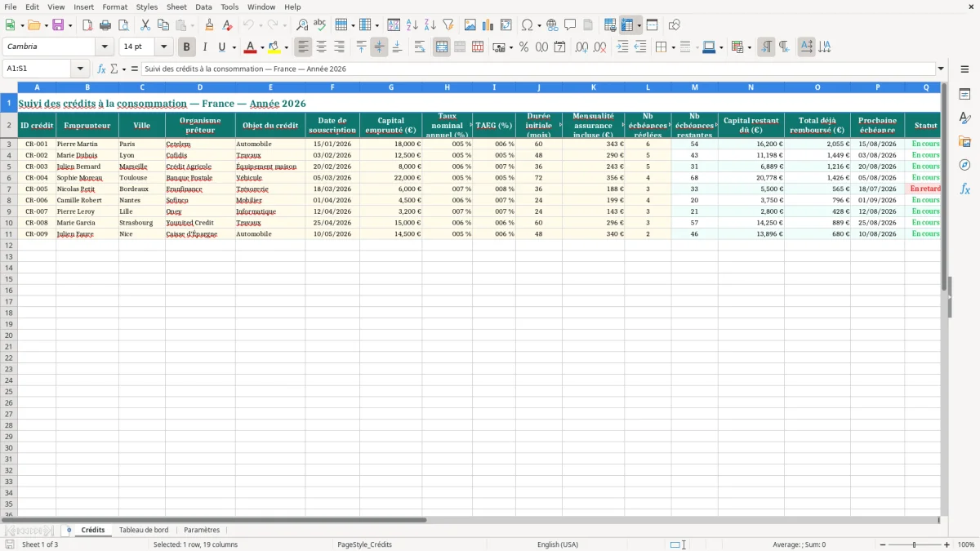
Task: Sort ascending using the A-Z icon
Action: coord(412,25)
